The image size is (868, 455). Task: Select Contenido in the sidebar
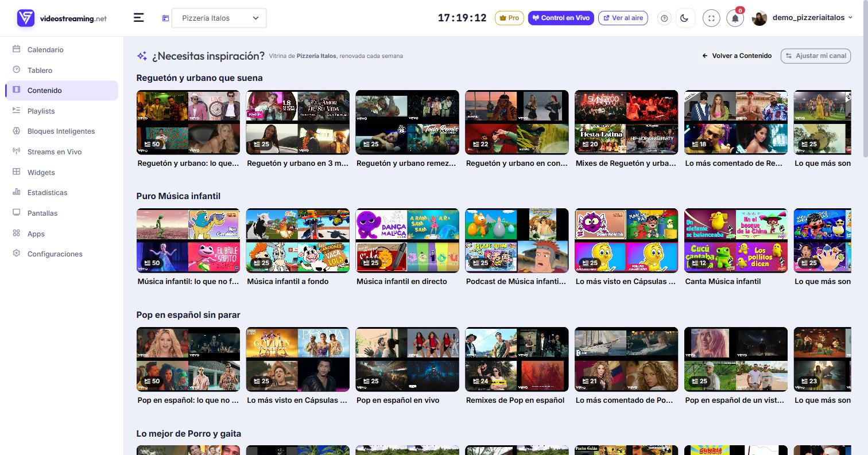[x=61, y=90]
